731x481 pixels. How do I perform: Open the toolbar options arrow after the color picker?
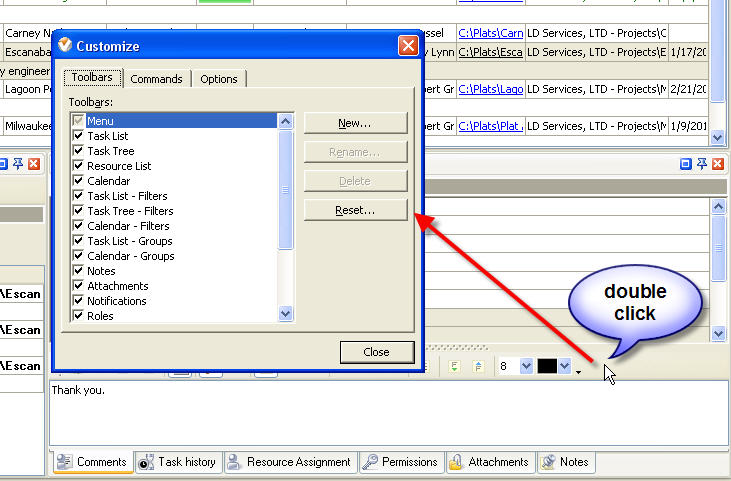(x=578, y=371)
